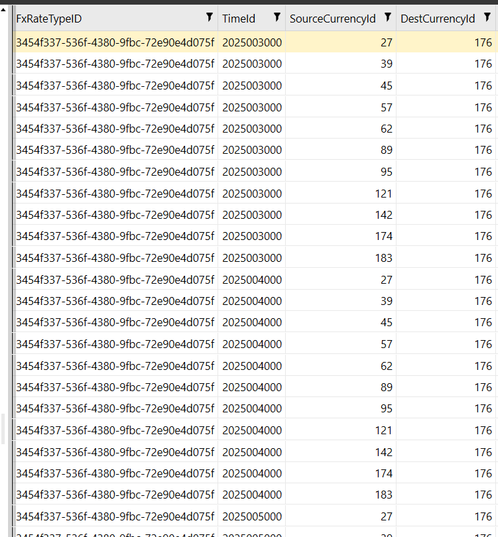Image resolution: width=498 pixels, height=537 pixels.
Task: Sort by the TimeId column header
Action: point(239,18)
